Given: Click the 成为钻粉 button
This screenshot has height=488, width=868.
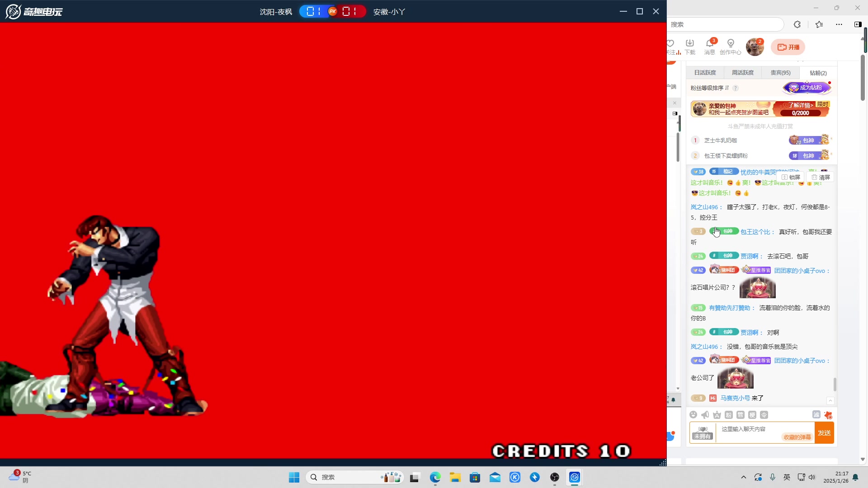Looking at the screenshot, I should click(x=807, y=88).
